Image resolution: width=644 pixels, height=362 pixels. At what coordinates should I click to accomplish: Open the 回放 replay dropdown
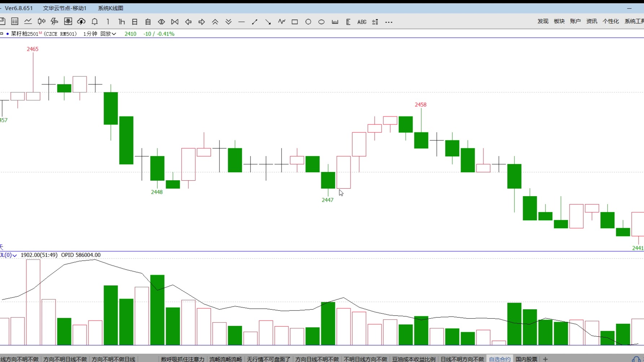[108, 34]
